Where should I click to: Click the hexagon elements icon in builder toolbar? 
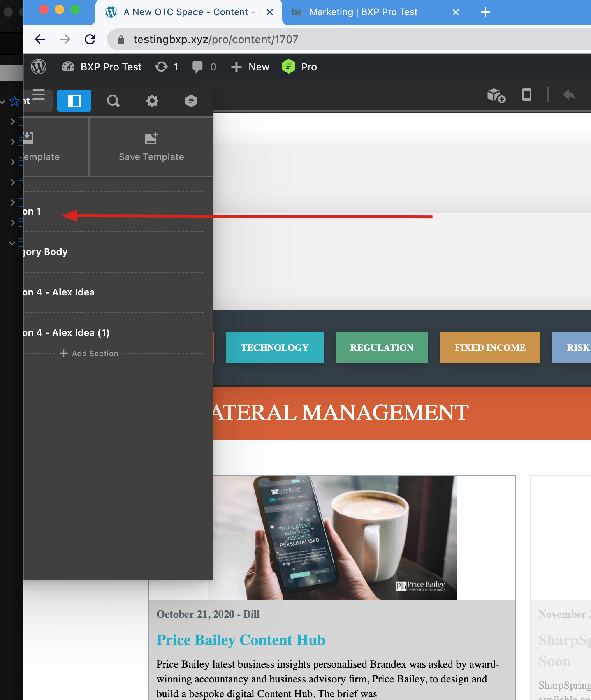(191, 101)
